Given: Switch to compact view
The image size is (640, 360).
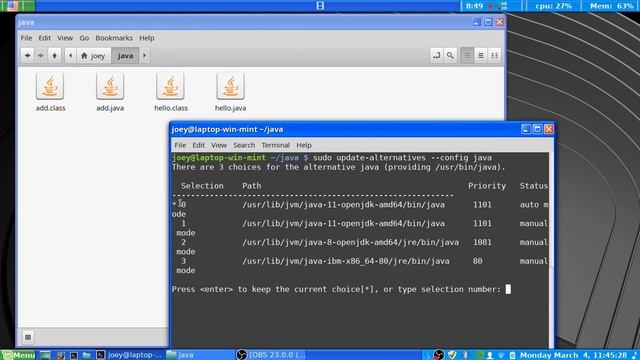Looking at the screenshot, I should (494, 56).
